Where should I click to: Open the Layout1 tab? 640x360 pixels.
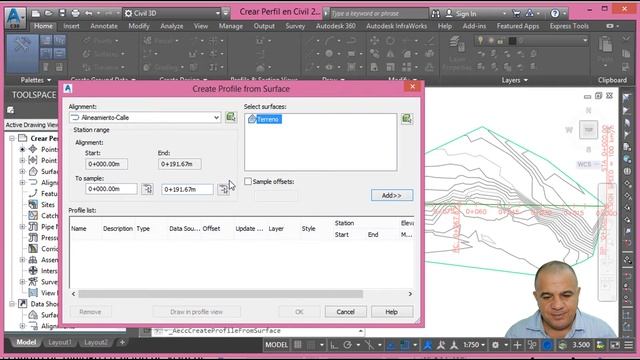click(60, 342)
